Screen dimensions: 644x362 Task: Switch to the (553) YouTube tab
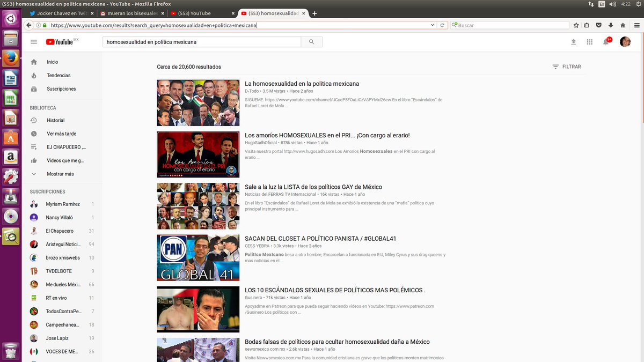coord(201,13)
